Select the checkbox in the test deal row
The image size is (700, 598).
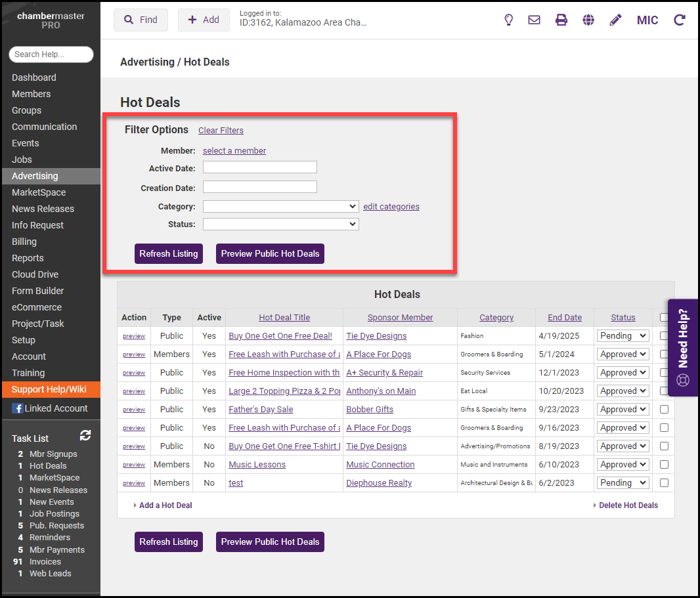pos(664,482)
